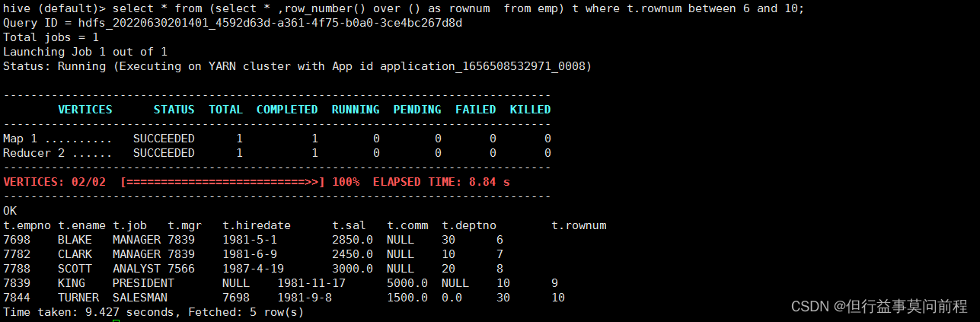Click the VERTICES column header
Screen dimensions: 980x322
85,110
